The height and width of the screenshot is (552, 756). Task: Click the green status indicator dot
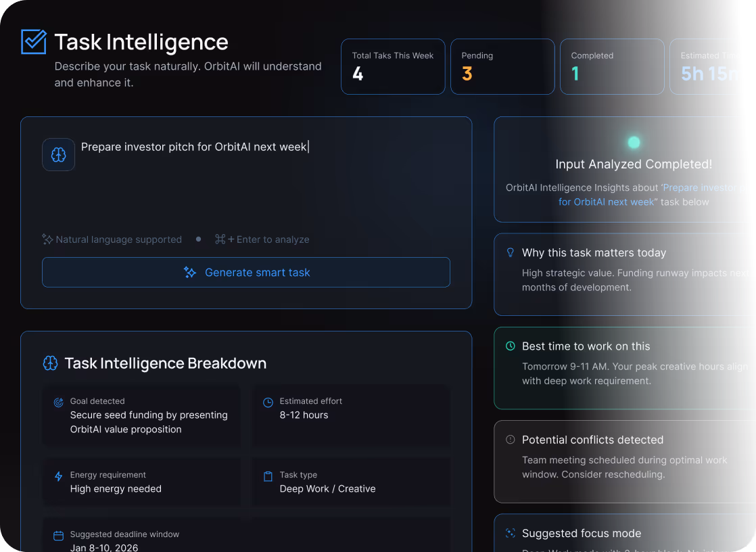634,142
